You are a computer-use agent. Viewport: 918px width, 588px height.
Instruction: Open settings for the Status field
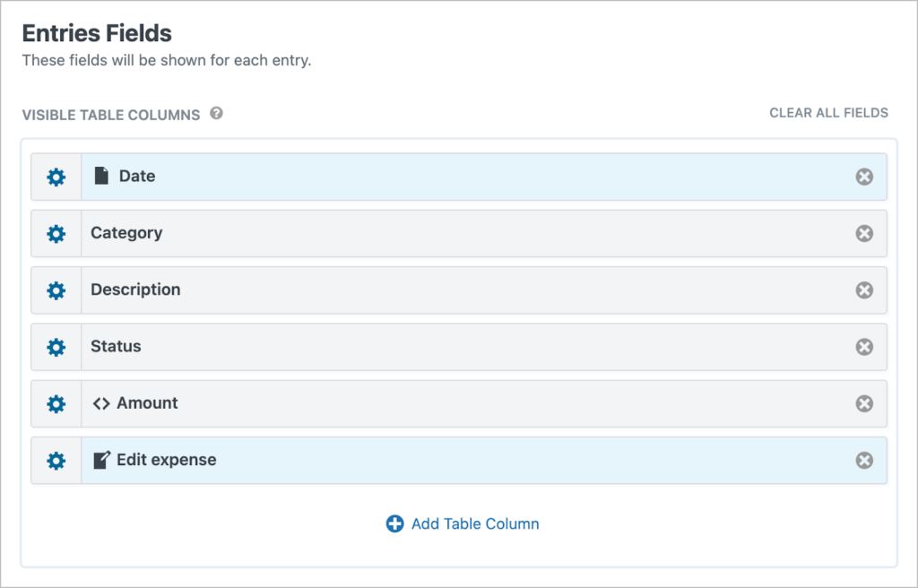[x=56, y=347]
